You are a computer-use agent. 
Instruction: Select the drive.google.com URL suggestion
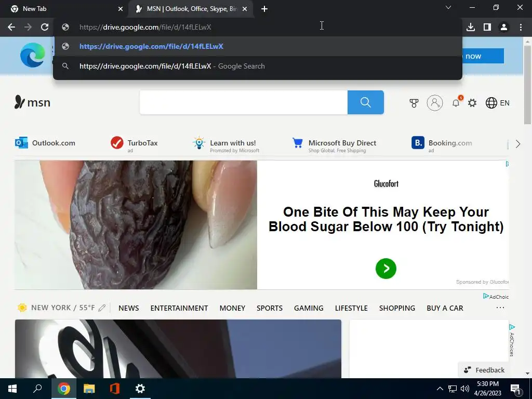coord(258,46)
